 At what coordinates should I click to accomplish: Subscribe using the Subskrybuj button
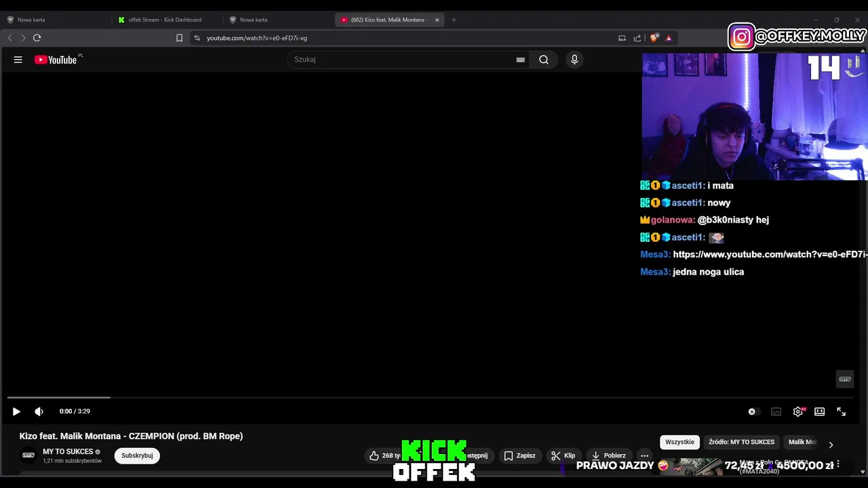click(x=137, y=455)
